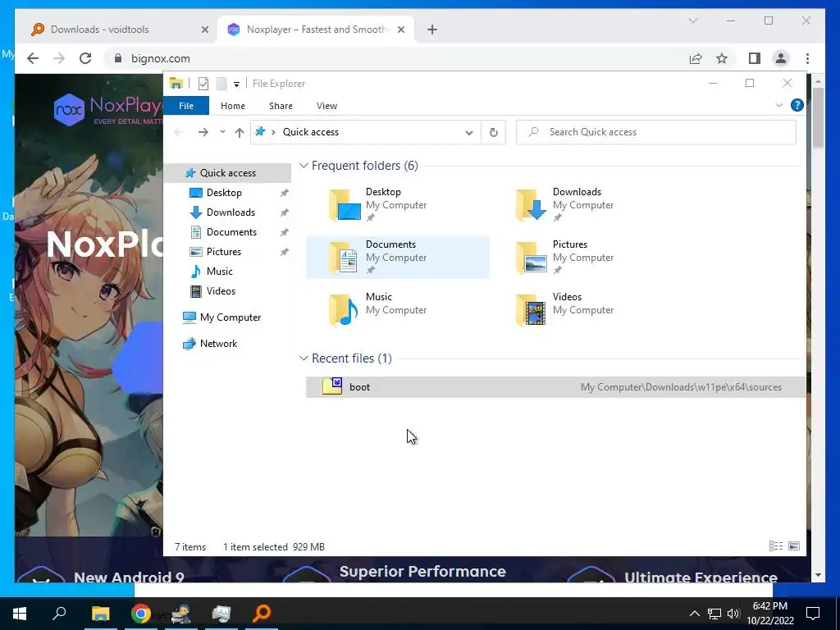
Task: Click the Chrome back arrow
Action: click(33, 58)
